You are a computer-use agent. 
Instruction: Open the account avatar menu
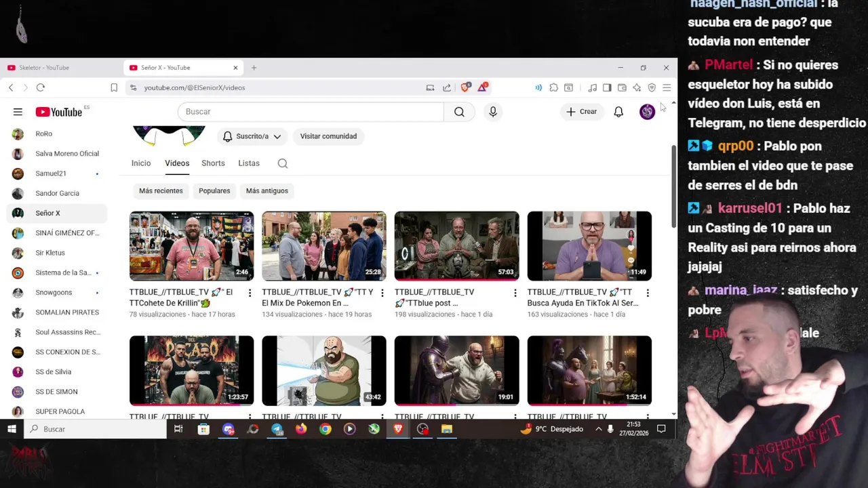(x=647, y=112)
